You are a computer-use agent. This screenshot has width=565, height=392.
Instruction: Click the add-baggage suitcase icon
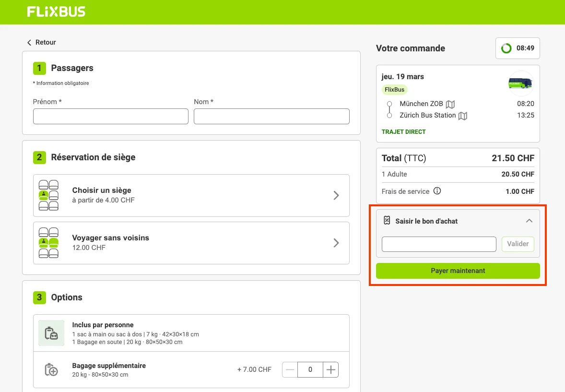pos(51,369)
